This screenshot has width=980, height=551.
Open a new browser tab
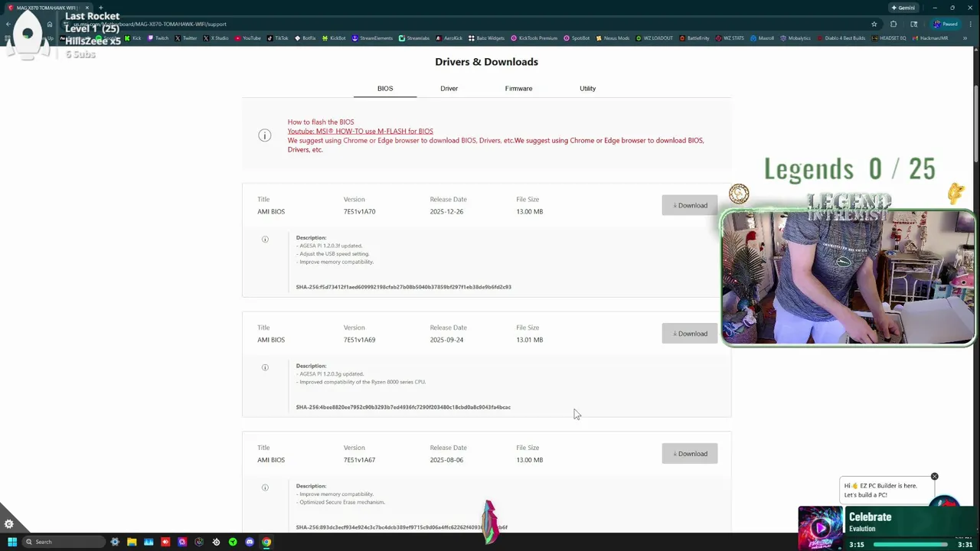pyautogui.click(x=100, y=8)
